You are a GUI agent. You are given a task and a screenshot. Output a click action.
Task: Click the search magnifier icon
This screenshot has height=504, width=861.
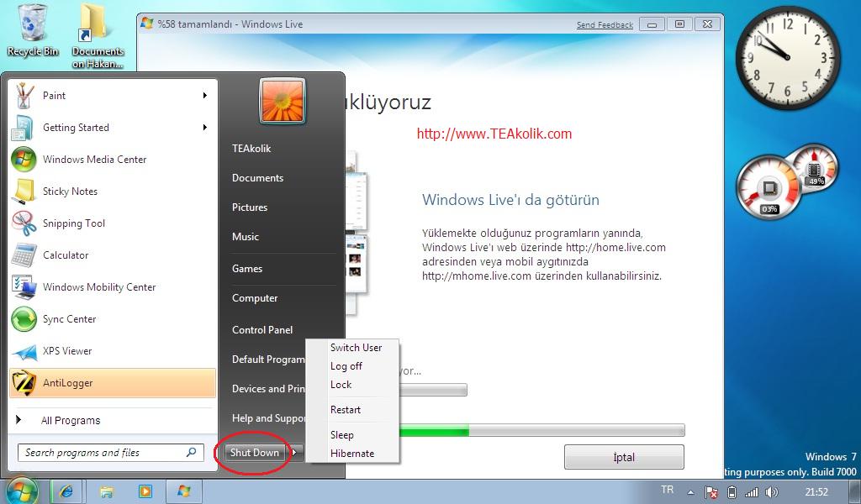(191, 453)
